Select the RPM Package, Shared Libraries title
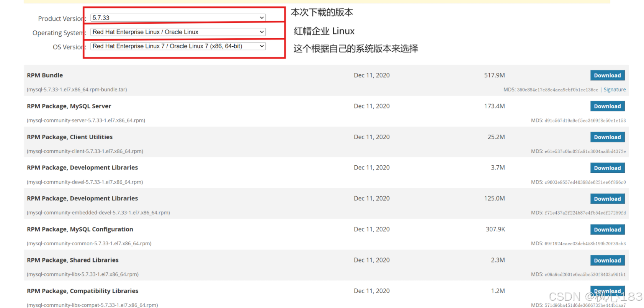The height and width of the screenshot is (308, 644). tap(73, 260)
